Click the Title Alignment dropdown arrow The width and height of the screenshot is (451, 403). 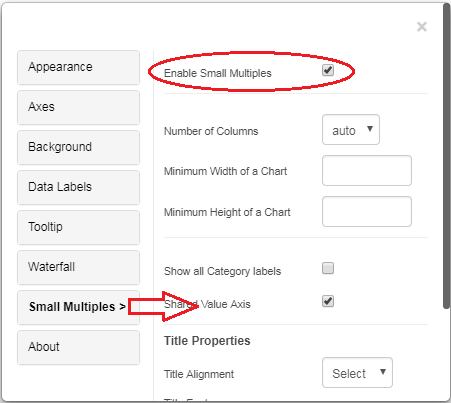pos(383,371)
